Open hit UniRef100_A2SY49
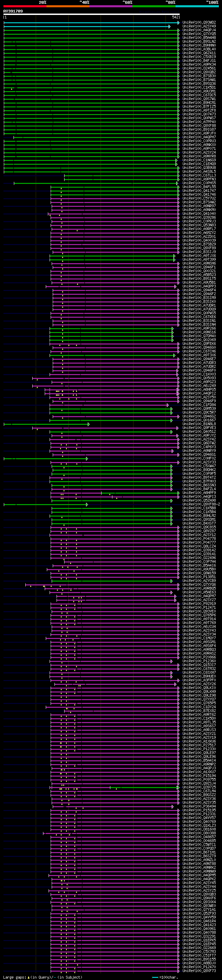 (x=199, y=26)
